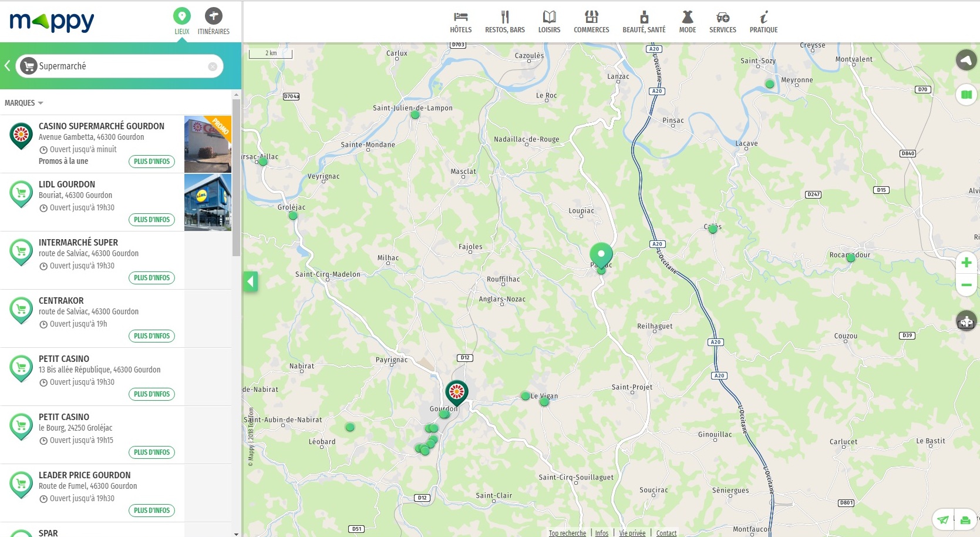Open the Casino Supermarché Gourdon photo
Screen dimensions: 980x537
coord(208,144)
